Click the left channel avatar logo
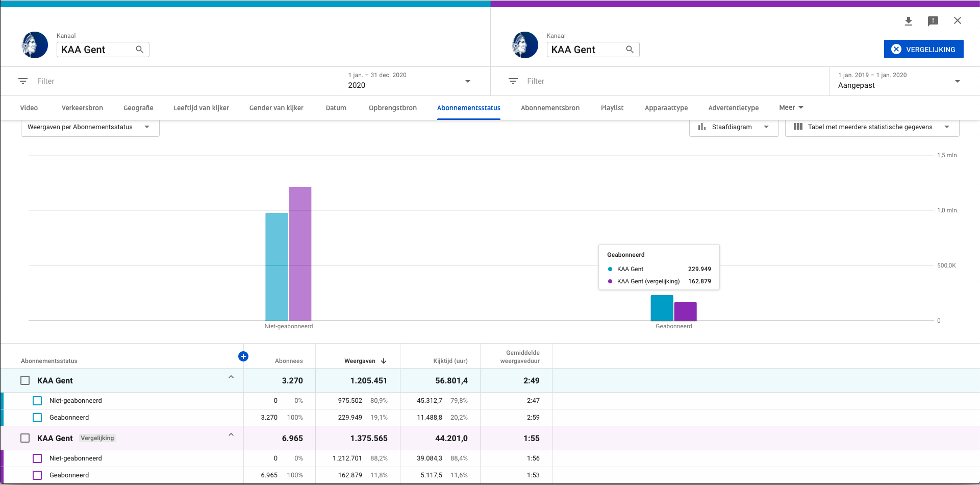Image resolution: width=980 pixels, height=485 pixels. 35,45
